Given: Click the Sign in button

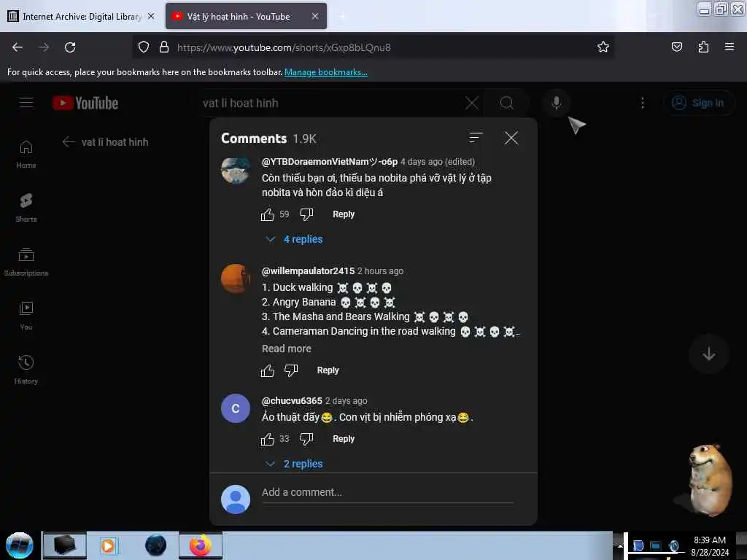Looking at the screenshot, I should [x=699, y=103].
